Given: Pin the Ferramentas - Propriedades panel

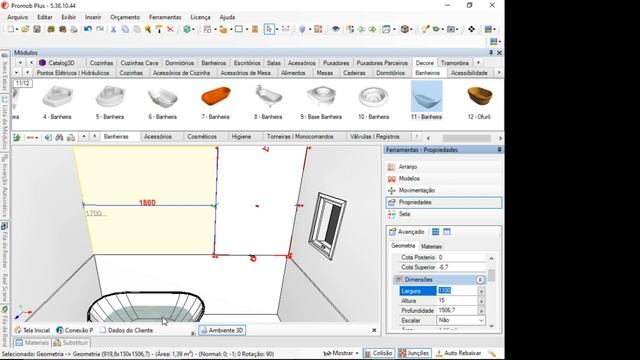Looking at the screenshot, I should point(499,150).
